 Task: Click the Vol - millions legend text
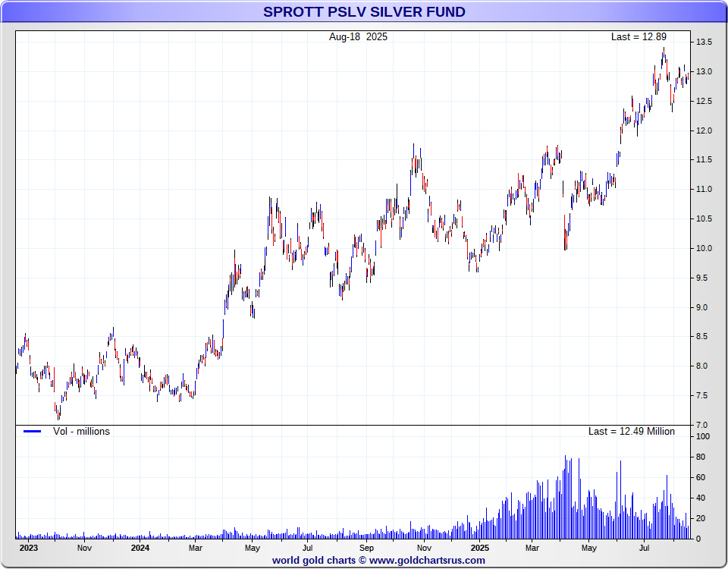[x=81, y=432]
